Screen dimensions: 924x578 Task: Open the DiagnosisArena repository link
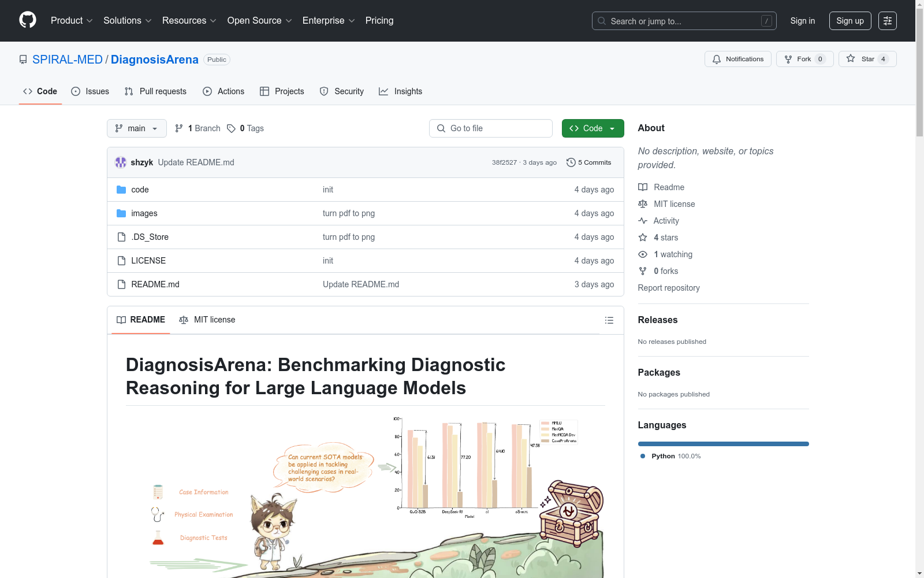154,60
